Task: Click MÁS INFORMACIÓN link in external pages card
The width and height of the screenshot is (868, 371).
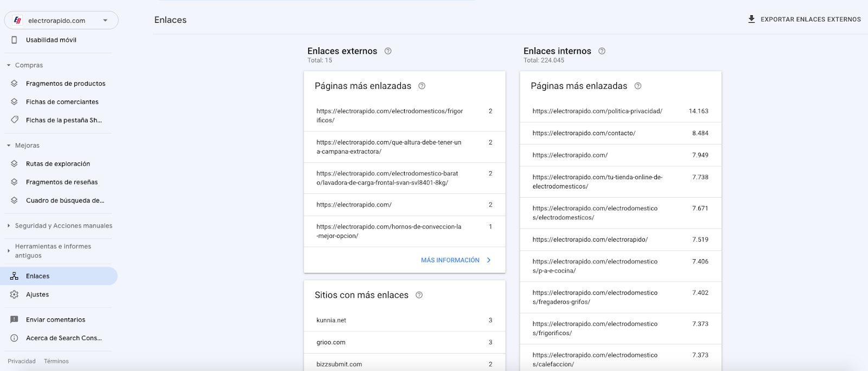Action: click(450, 260)
